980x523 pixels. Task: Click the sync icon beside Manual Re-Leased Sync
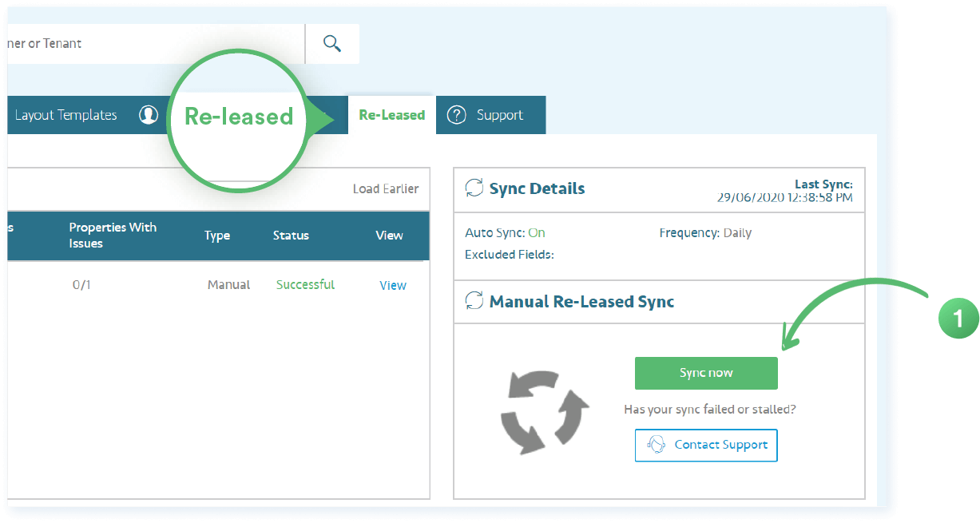pyautogui.click(x=474, y=301)
